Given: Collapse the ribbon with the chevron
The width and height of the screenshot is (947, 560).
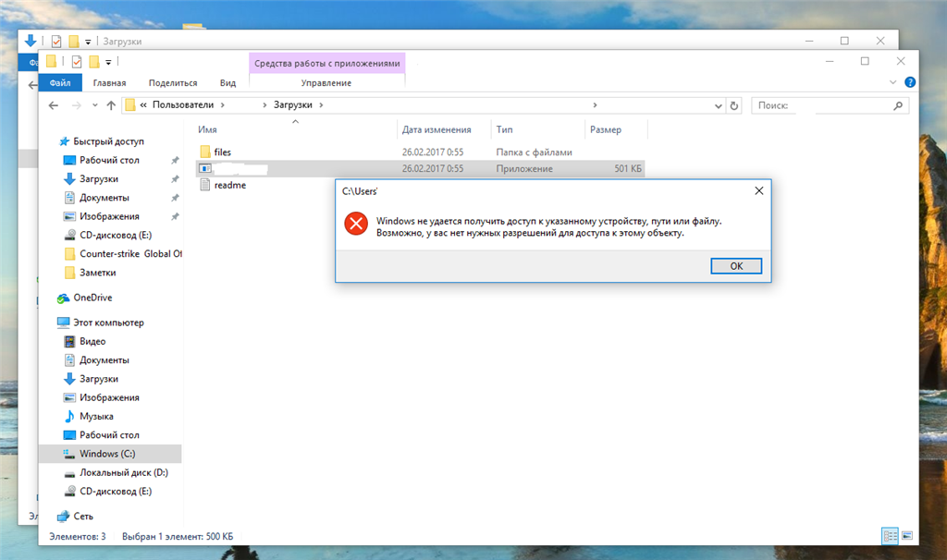Looking at the screenshot, I should [x=892, y=82].
